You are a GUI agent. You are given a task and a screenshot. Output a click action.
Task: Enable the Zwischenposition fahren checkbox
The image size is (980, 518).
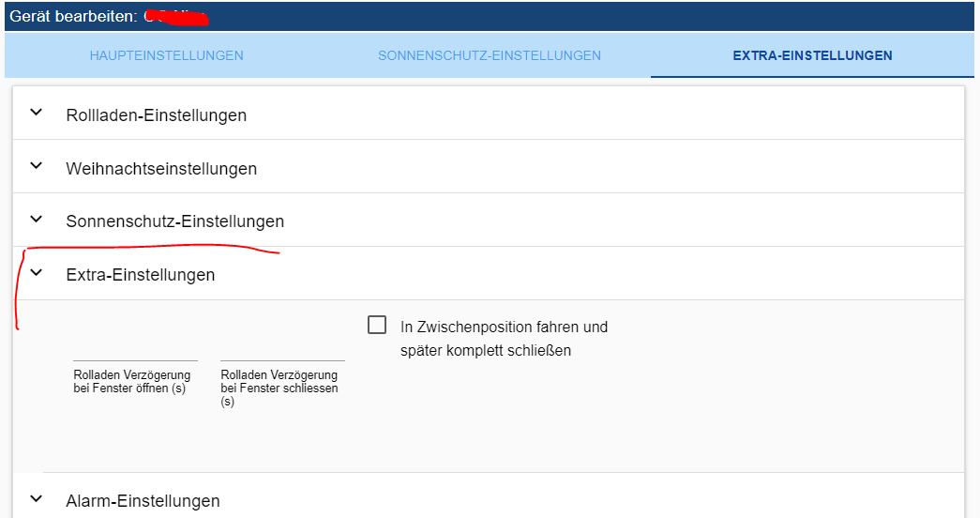(377, 325)
